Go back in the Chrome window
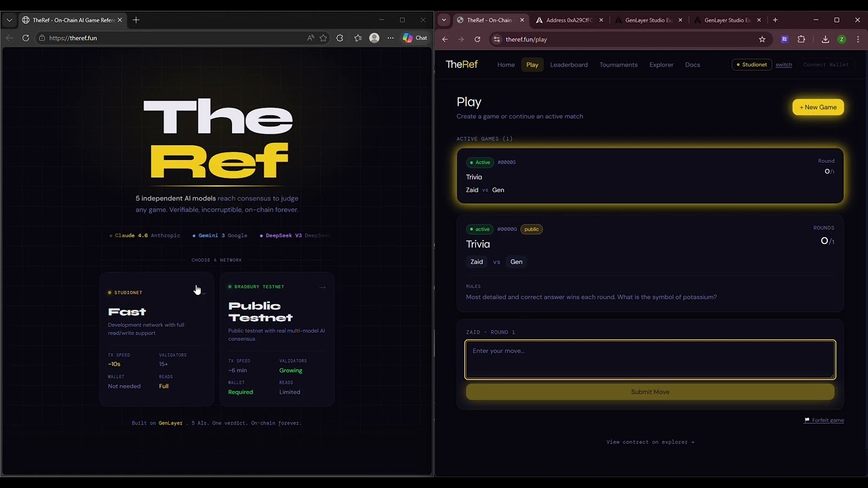The image size is (868, 488). pos(445,39)
